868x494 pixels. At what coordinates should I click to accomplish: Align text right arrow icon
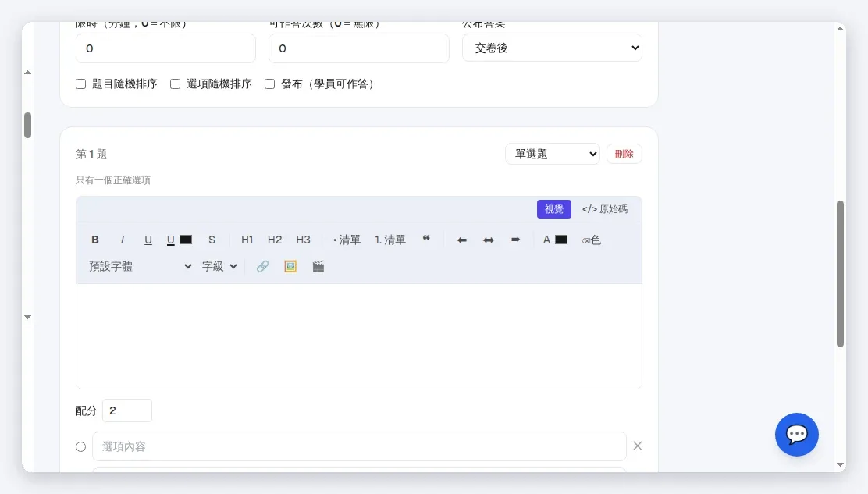pyautogui.click(x=515, y=240)
